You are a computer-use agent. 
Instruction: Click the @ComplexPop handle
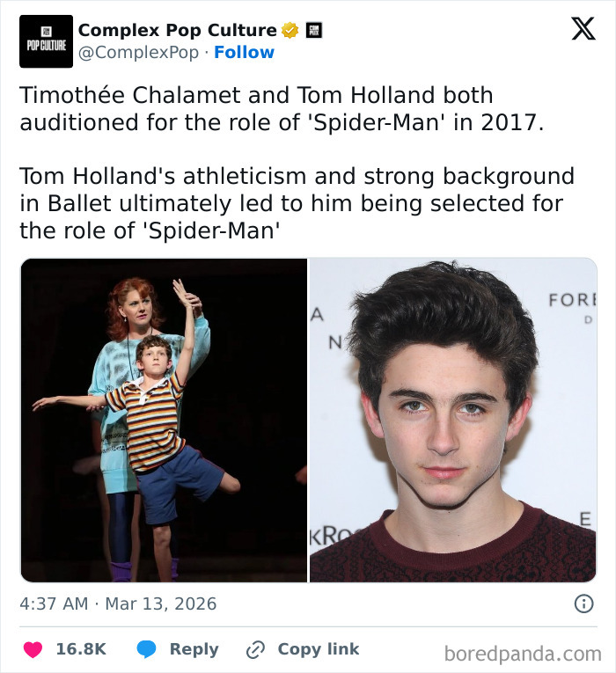[x=140, y=53]
